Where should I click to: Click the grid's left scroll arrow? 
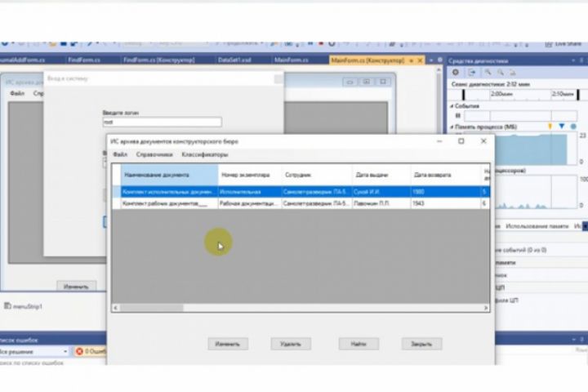pyautogui.click(x=115, y=308)
